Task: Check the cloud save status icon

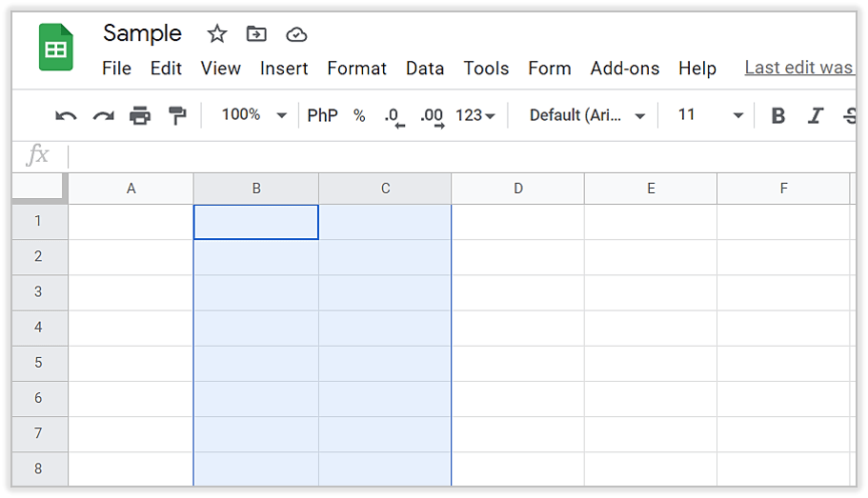Action: 296,34
